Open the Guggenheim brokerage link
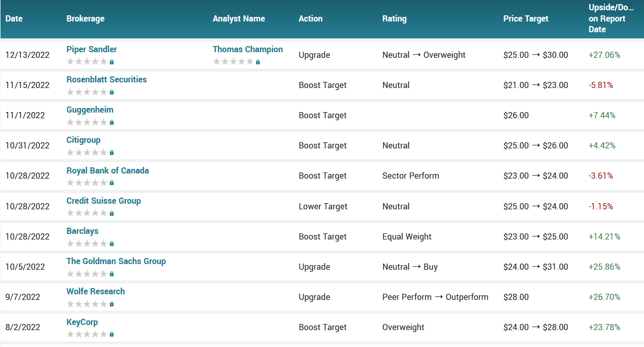 click(90, 110)
